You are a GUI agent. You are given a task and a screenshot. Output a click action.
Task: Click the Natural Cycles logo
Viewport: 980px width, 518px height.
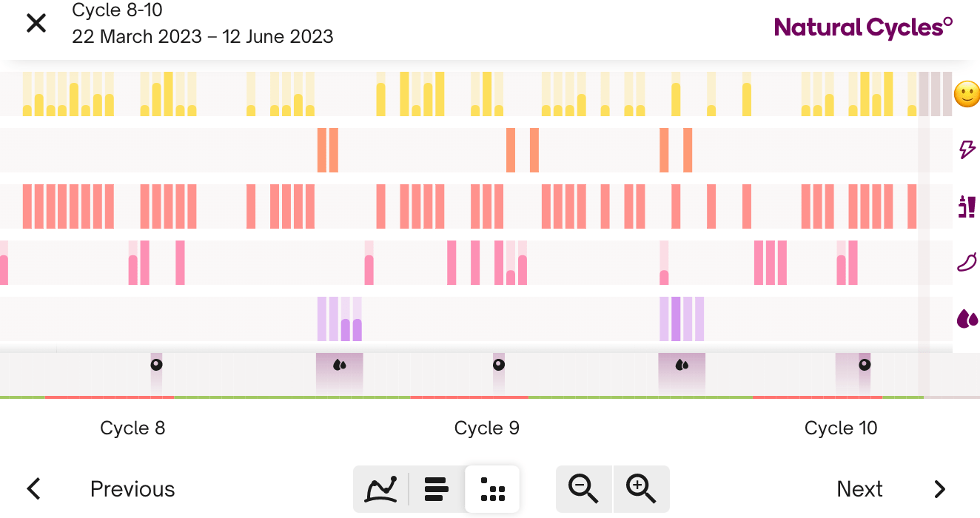pos(863,28)
